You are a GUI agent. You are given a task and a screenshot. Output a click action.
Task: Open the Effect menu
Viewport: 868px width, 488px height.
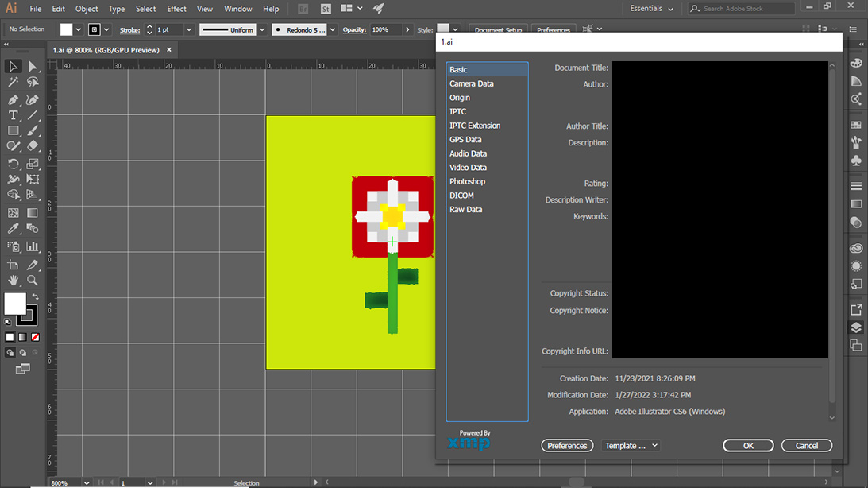tap(176, 9)
